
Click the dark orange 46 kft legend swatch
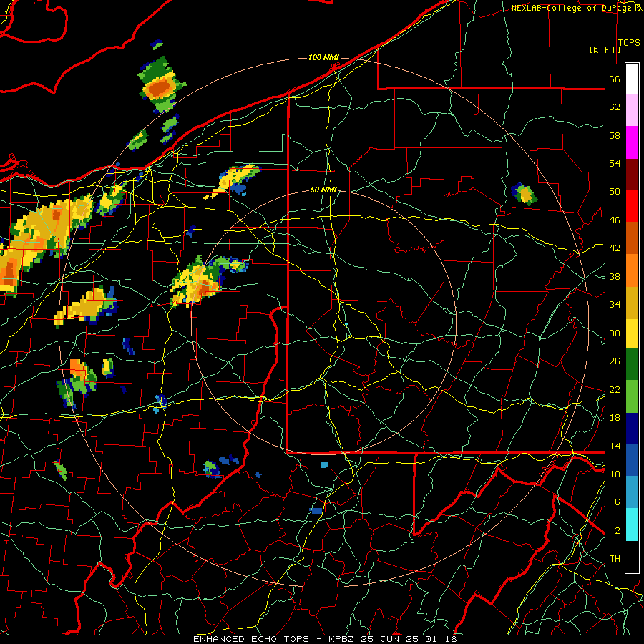click(632, 238)
